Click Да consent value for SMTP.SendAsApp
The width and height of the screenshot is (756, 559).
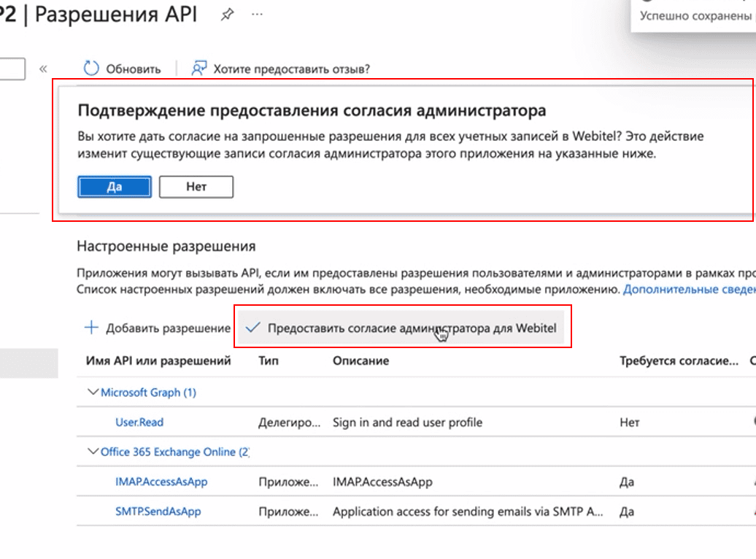(x=626, y=512)
